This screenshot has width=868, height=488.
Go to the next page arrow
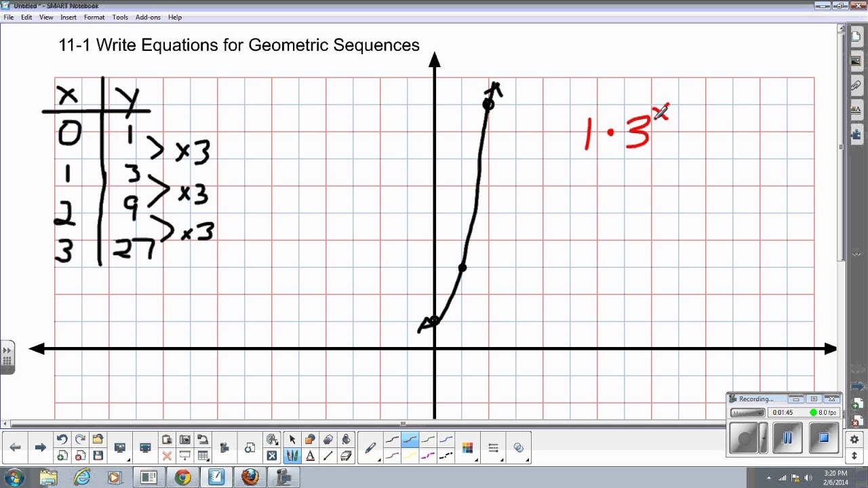click(40, 447)
